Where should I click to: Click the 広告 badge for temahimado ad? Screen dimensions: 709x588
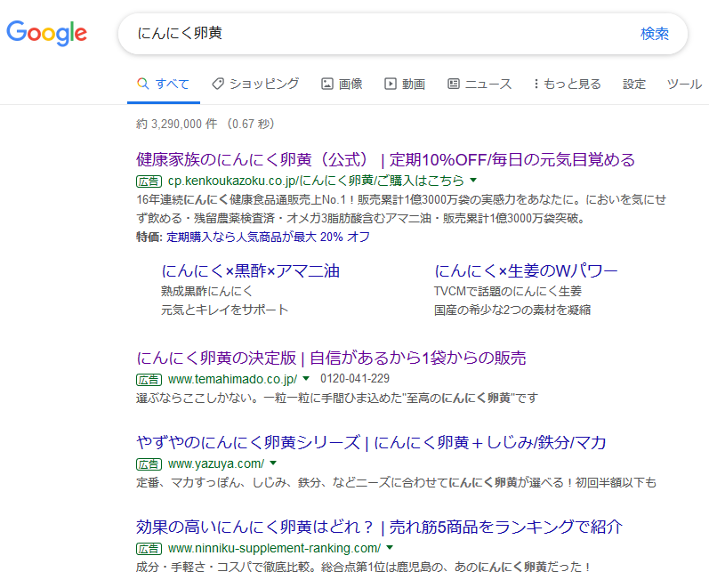tap(149, 380)
